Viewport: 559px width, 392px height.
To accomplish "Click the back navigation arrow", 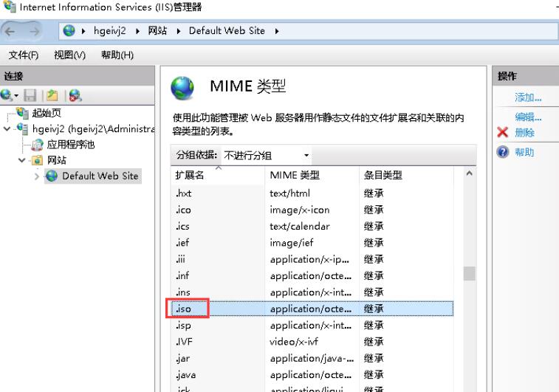I will pyautogui.click(x=10, y=31).
